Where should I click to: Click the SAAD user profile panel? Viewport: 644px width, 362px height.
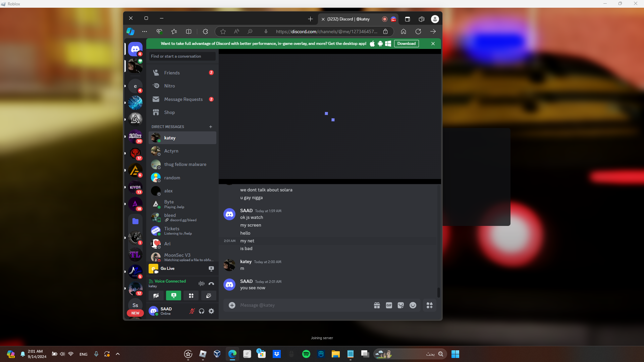[167, 311]
